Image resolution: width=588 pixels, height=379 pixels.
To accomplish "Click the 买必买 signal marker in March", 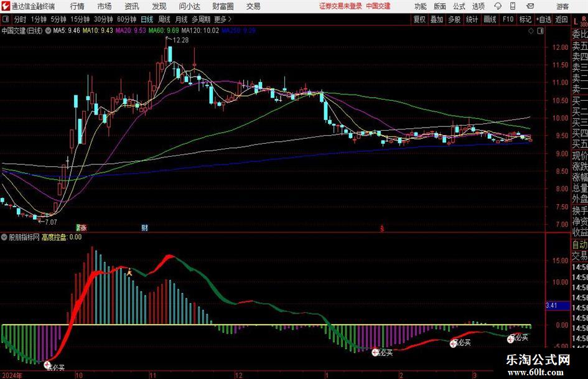I will coord(510,339).
